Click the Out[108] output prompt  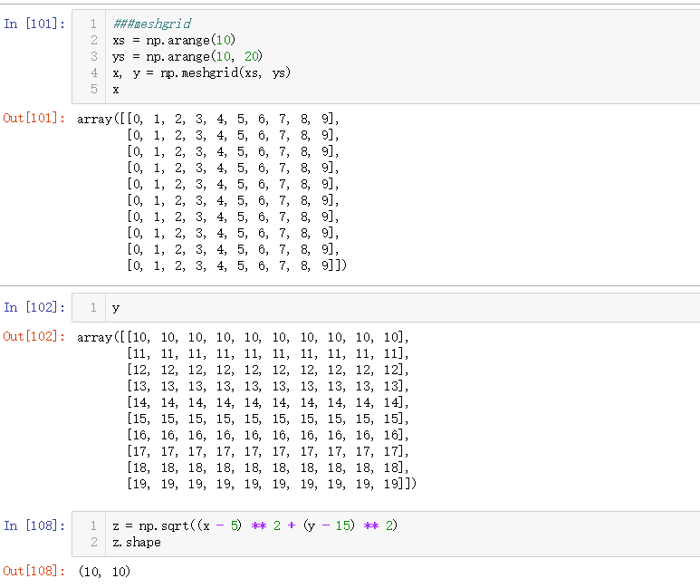pyautogui.click(x=34, y=571)
